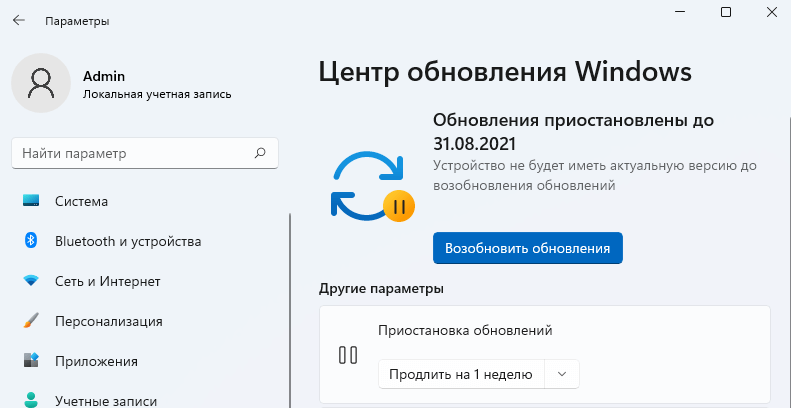Viewport: 791px width, 408px height.
Task: Click the pause icon beside Приостановка обновлений
Action: point(348,355)
